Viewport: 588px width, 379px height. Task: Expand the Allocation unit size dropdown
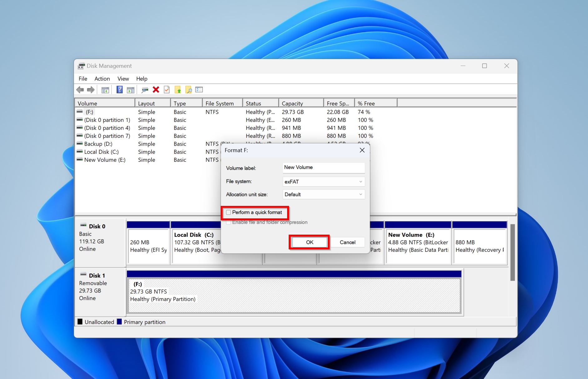click(x=323, y=194)
